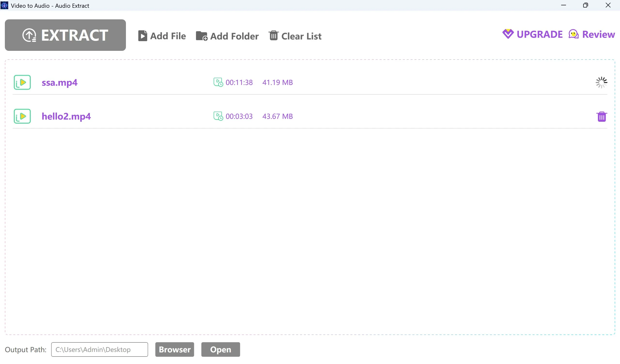Click Browser to choose the output folder
This screenshot has height=364, width=620.
click(175, 349)
